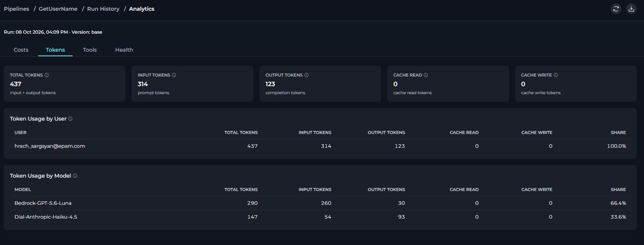Image resolution: width=644 pixels, height=245 pixels.
Task: Open the Tools tab
Action: coord(90,50)
